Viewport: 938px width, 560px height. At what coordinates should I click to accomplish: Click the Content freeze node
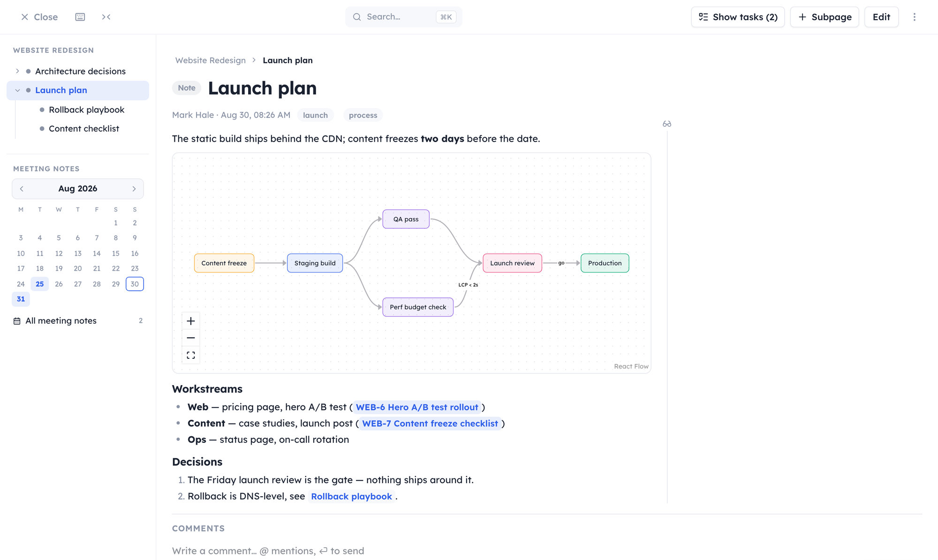click(x=224, y=263)
